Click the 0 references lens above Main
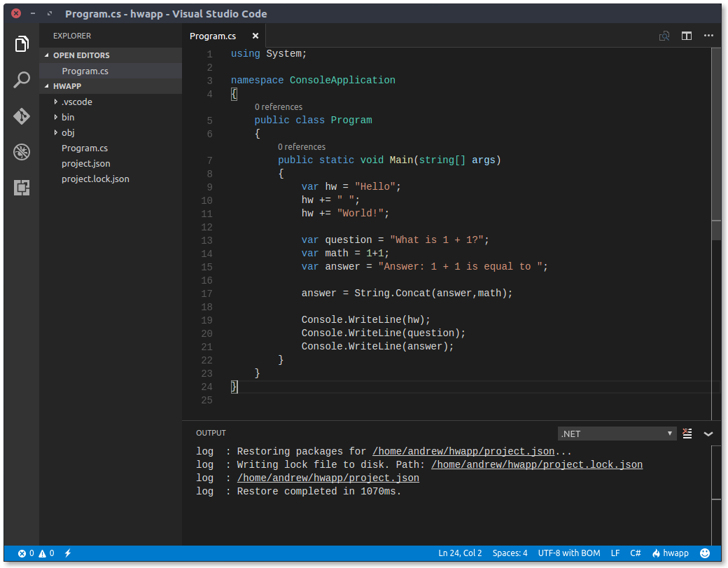 301,147
